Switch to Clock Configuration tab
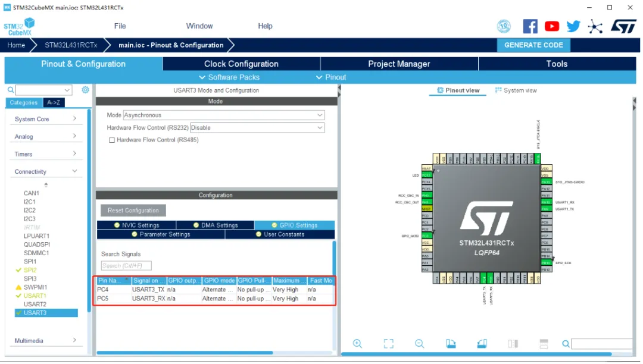The height and width of the screenshot is (364, 643). (241, 64)
